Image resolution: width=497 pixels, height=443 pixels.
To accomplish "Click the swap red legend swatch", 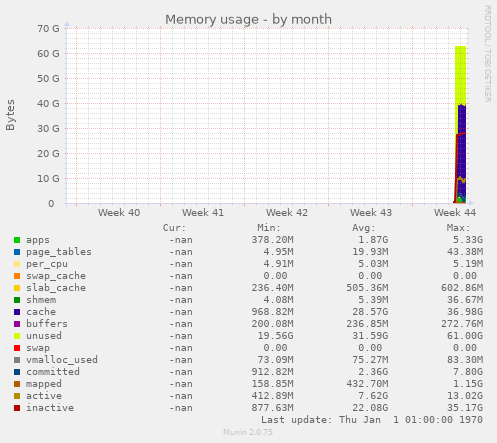I will pyautogui.click(x=17, y=348).
